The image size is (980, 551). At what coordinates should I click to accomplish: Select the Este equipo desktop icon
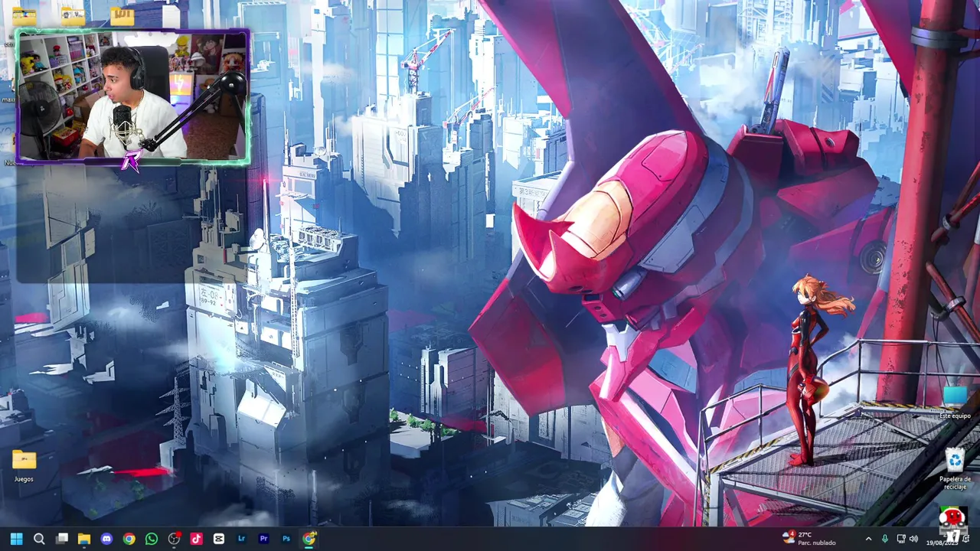click(955, 403)
